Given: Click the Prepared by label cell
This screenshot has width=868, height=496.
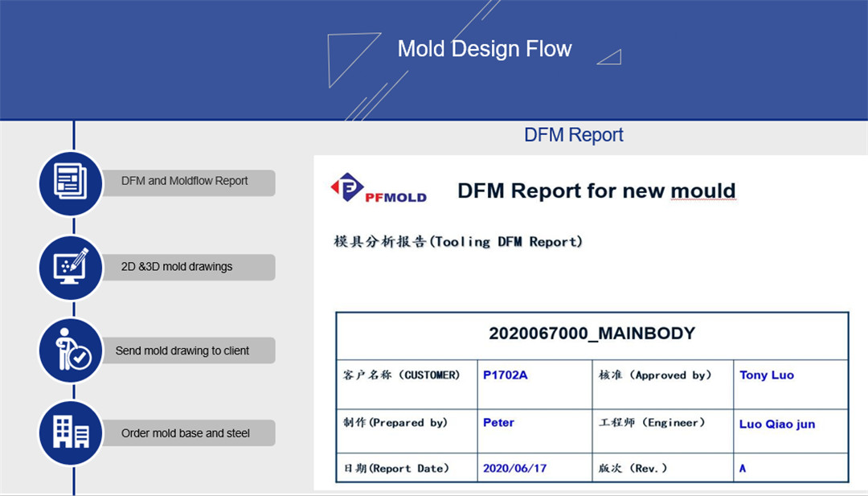Looking at the screenshot, I should [407, 431].
